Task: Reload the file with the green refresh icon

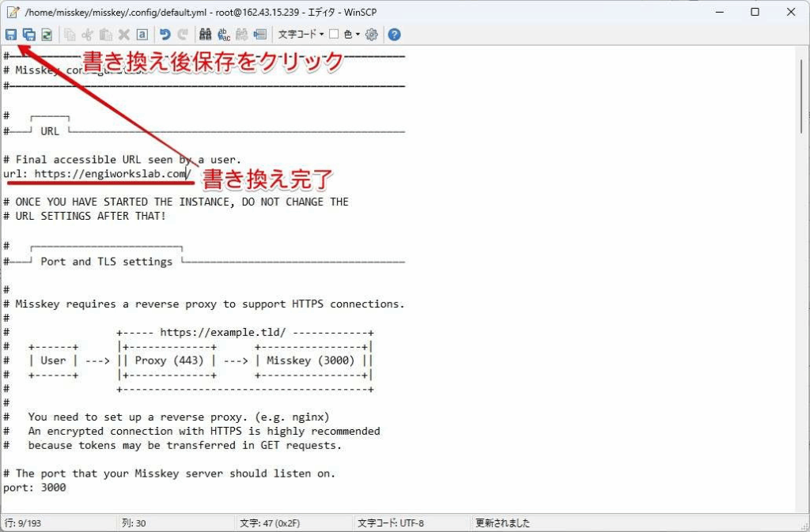Action: [47, 35]
